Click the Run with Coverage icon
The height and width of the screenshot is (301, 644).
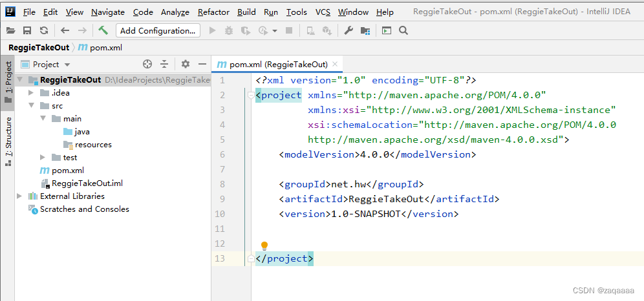click(x=246, y=30)
